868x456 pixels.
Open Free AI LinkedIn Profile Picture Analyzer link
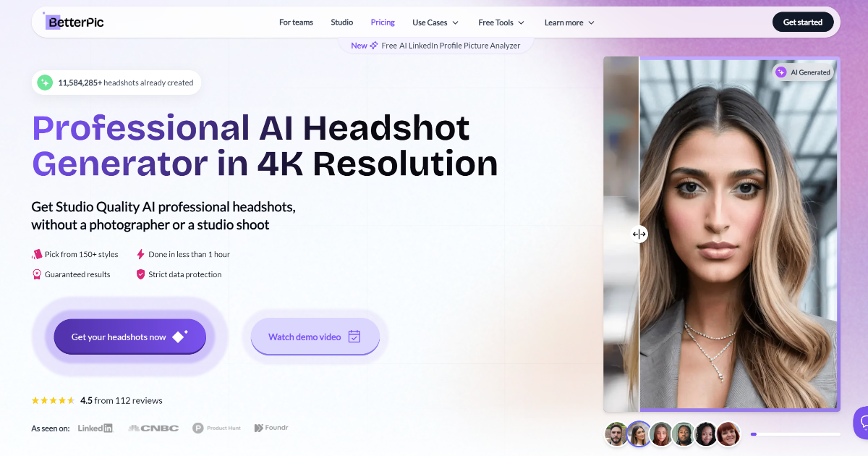[x=436, y=46]
